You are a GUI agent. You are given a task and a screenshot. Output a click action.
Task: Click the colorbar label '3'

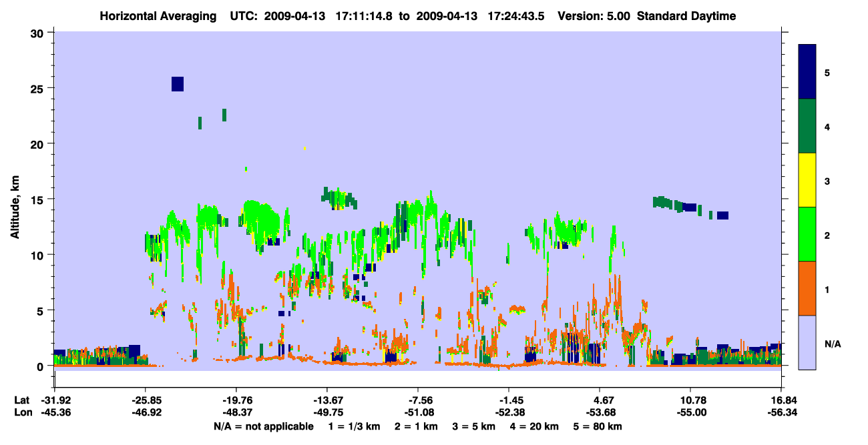pyautogui.click(x=827, y=181)
